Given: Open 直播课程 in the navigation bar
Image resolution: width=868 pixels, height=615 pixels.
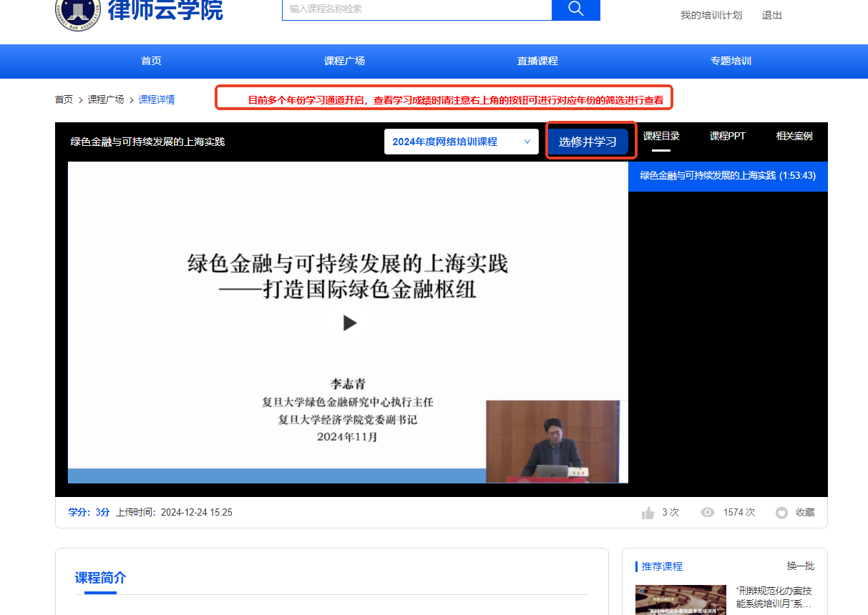Looking at the screenshot, I should pyautogui.click(x=537, y=62).
